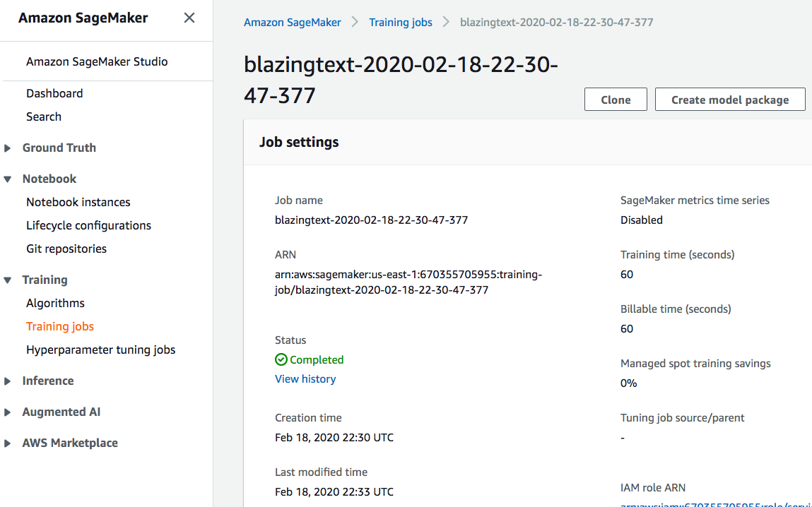Open the View history link
Image resolution: width=812 pixels, height=507 pixels.
click(x=305, y=378)
